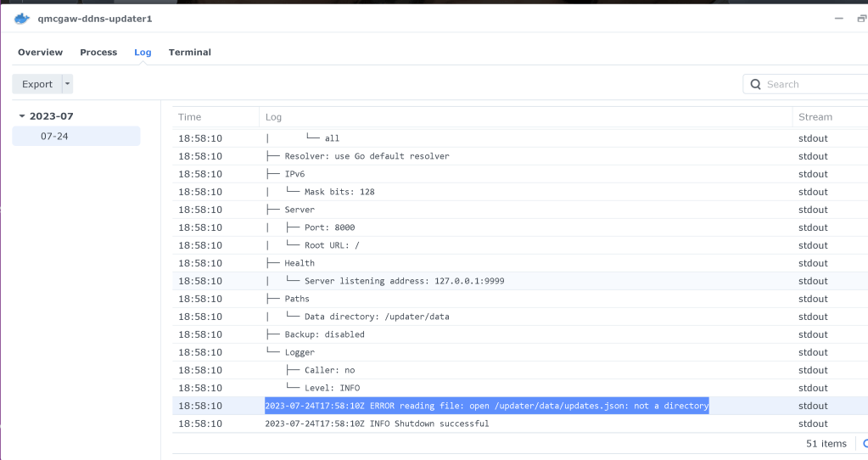Open the Overview tab
Viewport: 868px width, 460px height.
click(41, 52)
